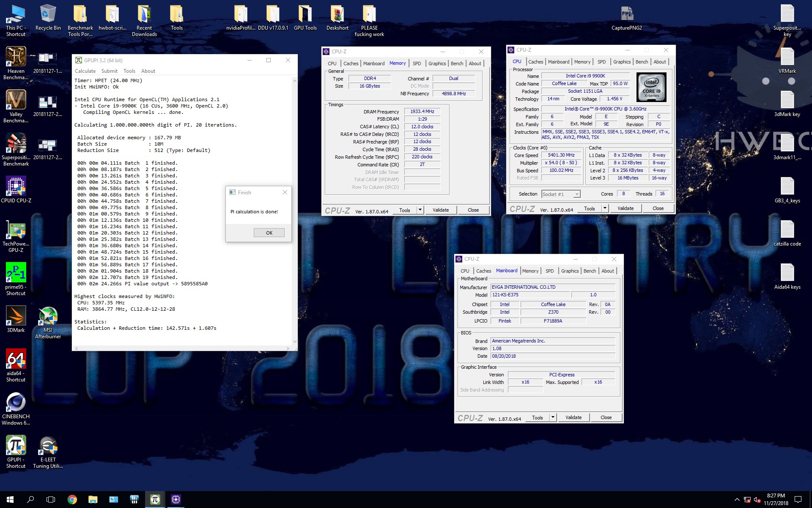Click the GPUPI icon in the taskbar
The width and height of the screenshot is (812, 508).
[x=155, y=500]
